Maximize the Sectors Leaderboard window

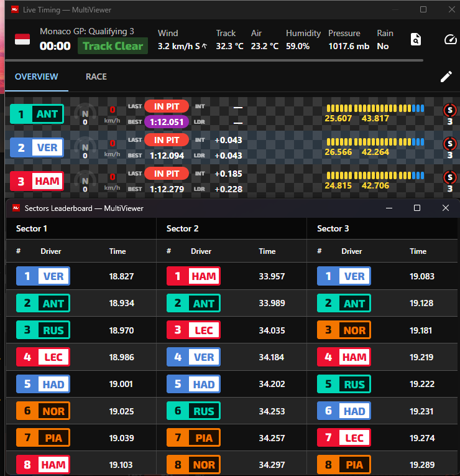click(x=417, y=208)
